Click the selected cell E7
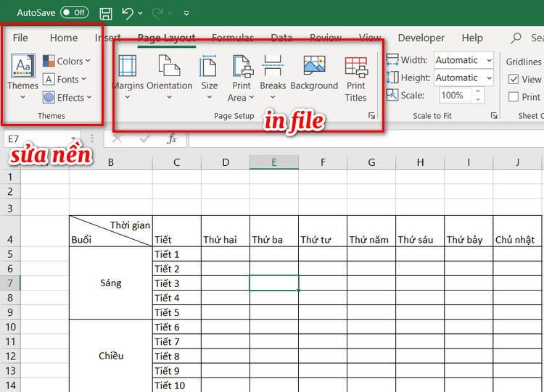544x392 pixels. (x=274, y=283)
